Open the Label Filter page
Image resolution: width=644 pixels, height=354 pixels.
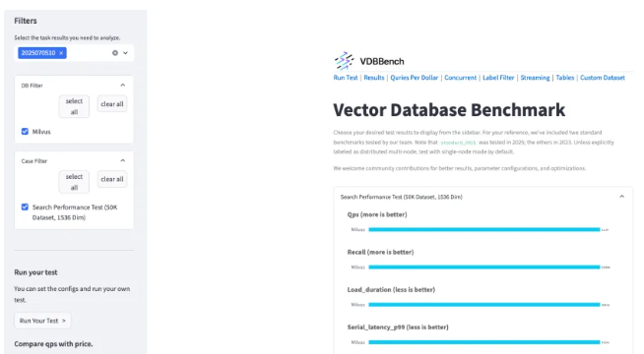coord(498,78)
